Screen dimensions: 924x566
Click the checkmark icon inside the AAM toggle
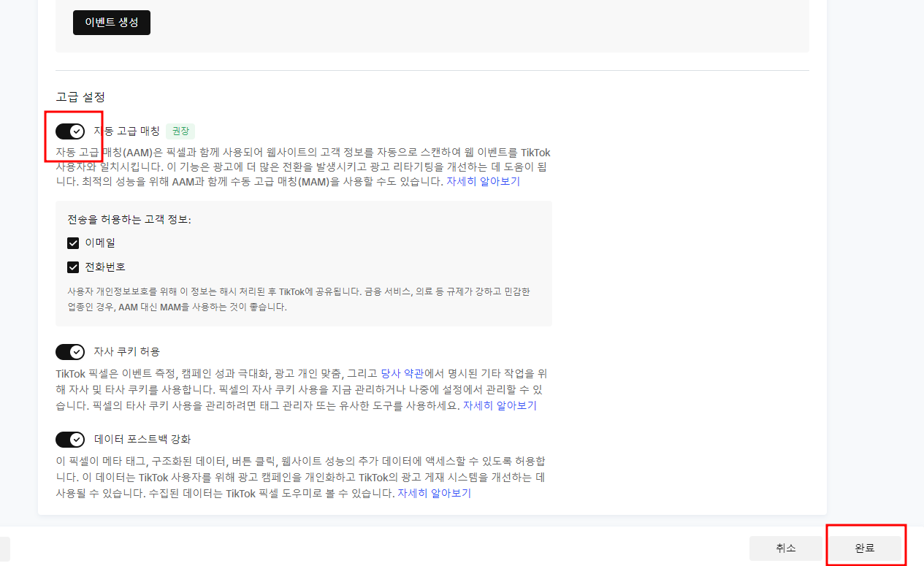coord(75,131)
